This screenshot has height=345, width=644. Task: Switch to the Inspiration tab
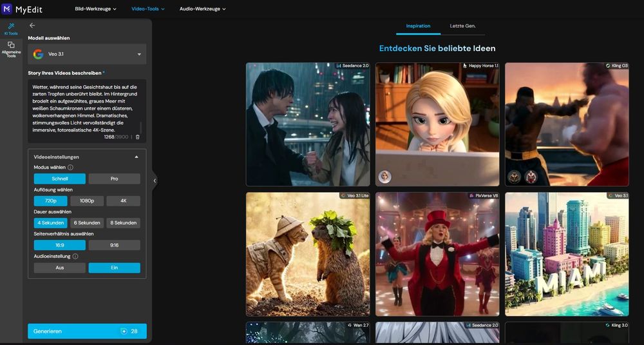coord(418,26)
